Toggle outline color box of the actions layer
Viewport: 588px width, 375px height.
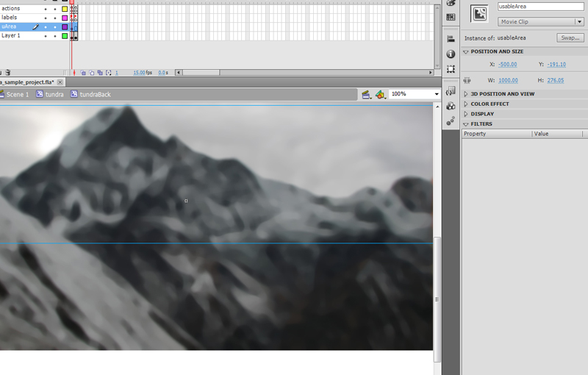click(x=65, y=9)
